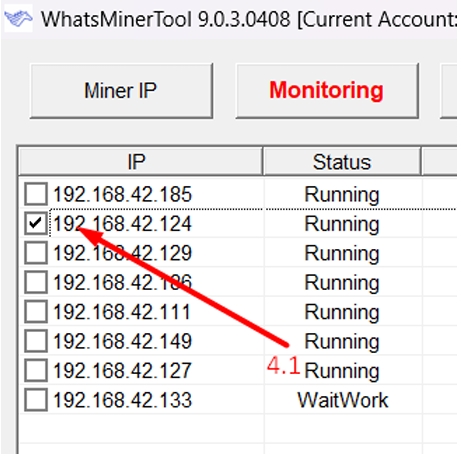This screenshot has height=459, width=461.
Task: Select IP text 192.168.42.133
Action: [x=123, y=400]
